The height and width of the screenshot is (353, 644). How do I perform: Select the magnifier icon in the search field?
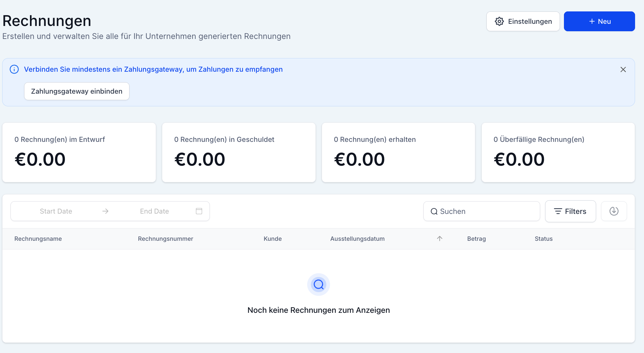coord(434,211)
